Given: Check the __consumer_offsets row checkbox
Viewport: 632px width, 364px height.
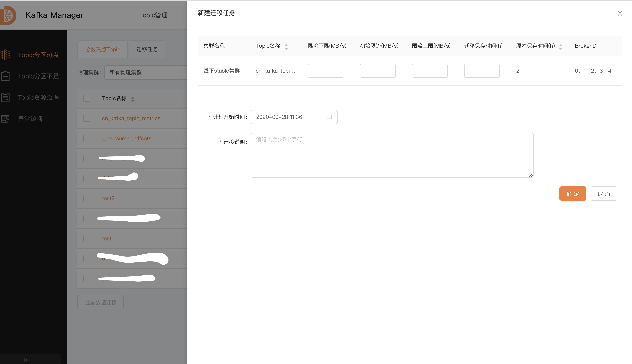Looking at the screenshot, I should 87,138.
